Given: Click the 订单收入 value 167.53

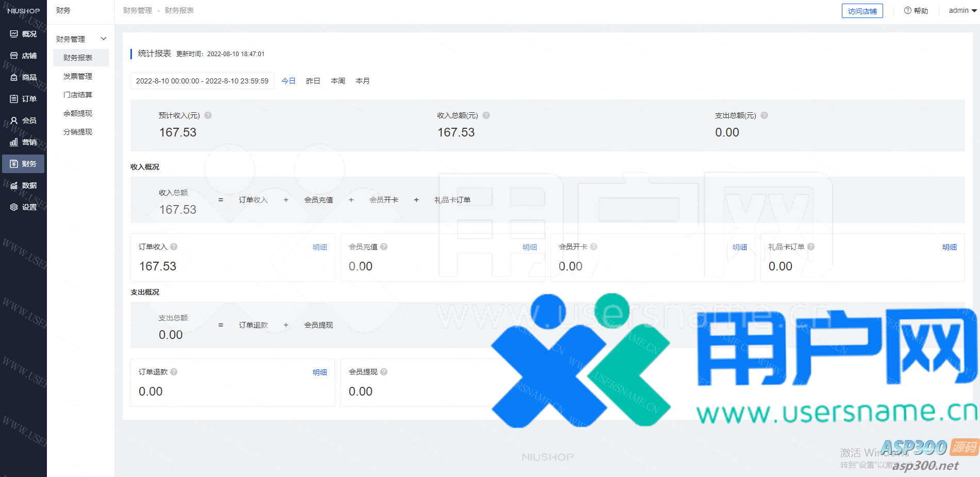Looking at the screenshot, I should 158,266.
